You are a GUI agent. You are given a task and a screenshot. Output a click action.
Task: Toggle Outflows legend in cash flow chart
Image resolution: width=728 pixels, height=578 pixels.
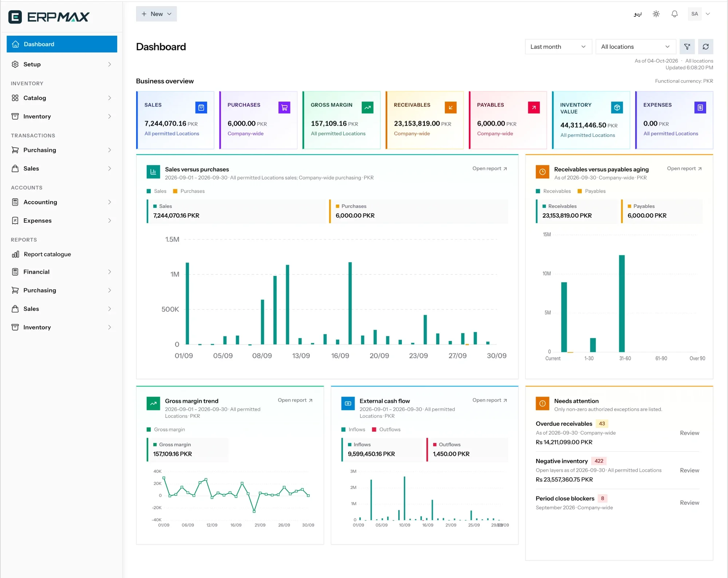[x=386, y=429]
